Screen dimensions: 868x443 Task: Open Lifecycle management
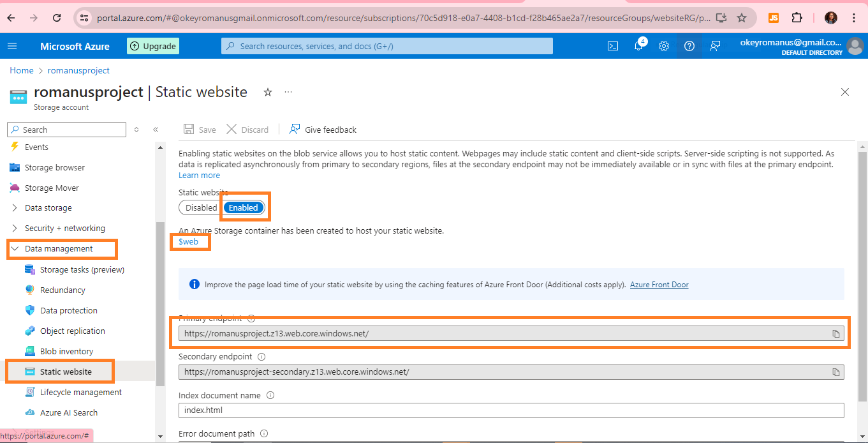81,392
